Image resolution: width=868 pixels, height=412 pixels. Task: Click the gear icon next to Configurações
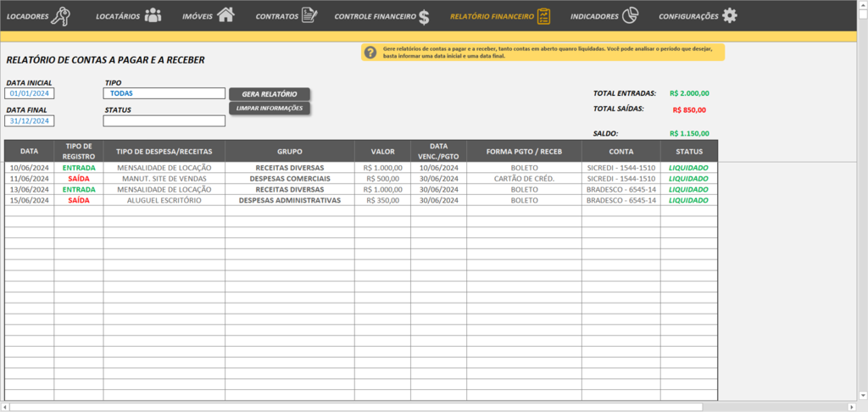pos(730,15)
